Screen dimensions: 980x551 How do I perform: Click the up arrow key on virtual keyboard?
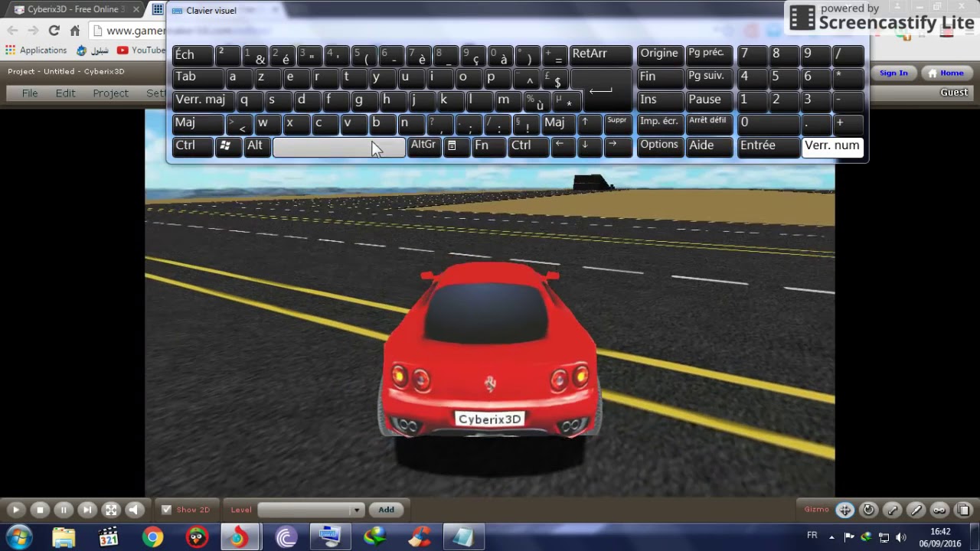tap(588, 122)
